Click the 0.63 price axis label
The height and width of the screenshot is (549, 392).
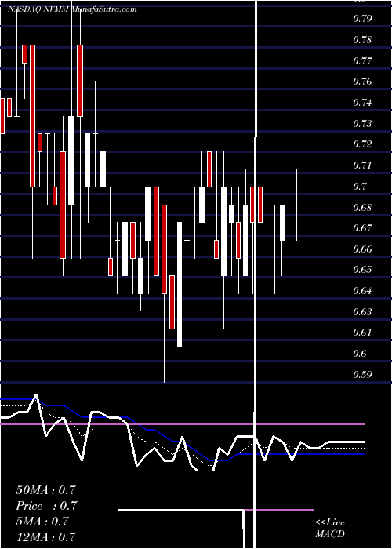pos(362,311)
